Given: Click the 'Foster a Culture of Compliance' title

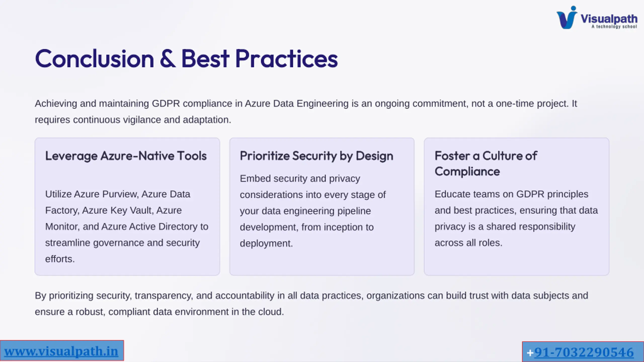Looking at the screenshot, I should (x=486, y=163).
